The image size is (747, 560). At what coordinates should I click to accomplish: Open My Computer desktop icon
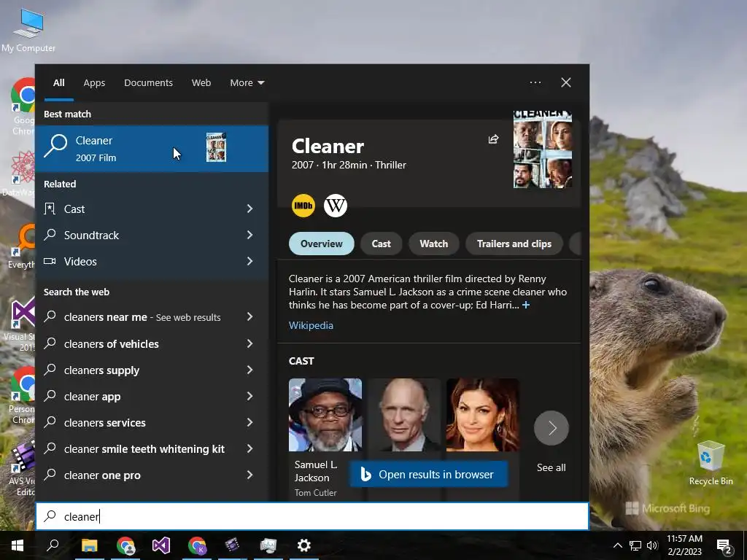(28, 29)
